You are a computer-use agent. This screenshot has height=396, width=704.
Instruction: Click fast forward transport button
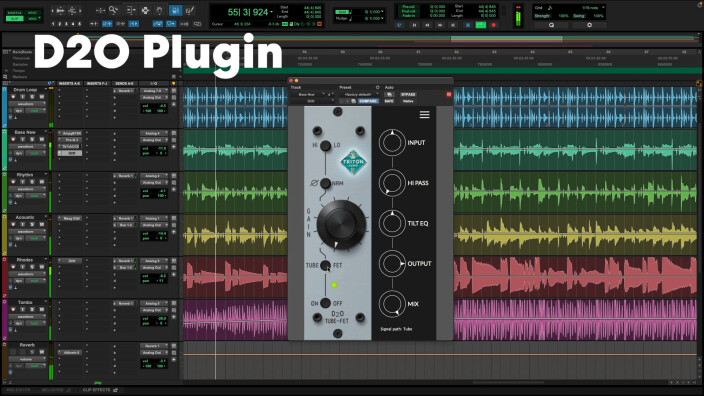tap(440, 25)
